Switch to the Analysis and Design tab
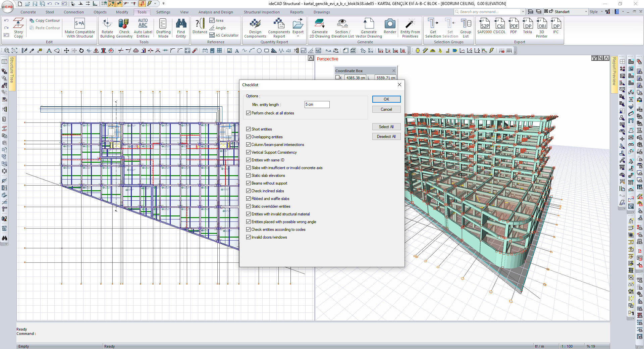This screenshot has height=349, width=644. tap(215, 12)
